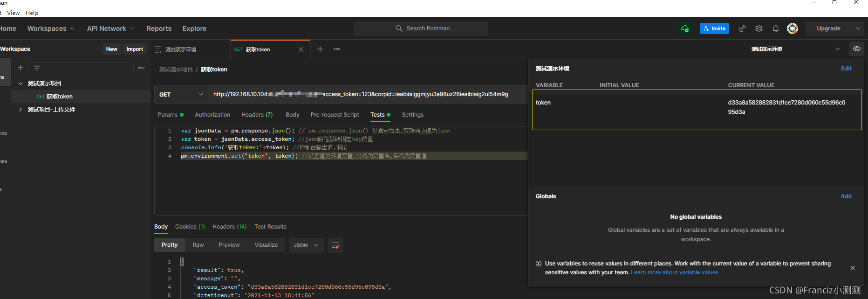Click the Search Postman field
Viewport: 868px width, 299px height.
click(421, 28)
